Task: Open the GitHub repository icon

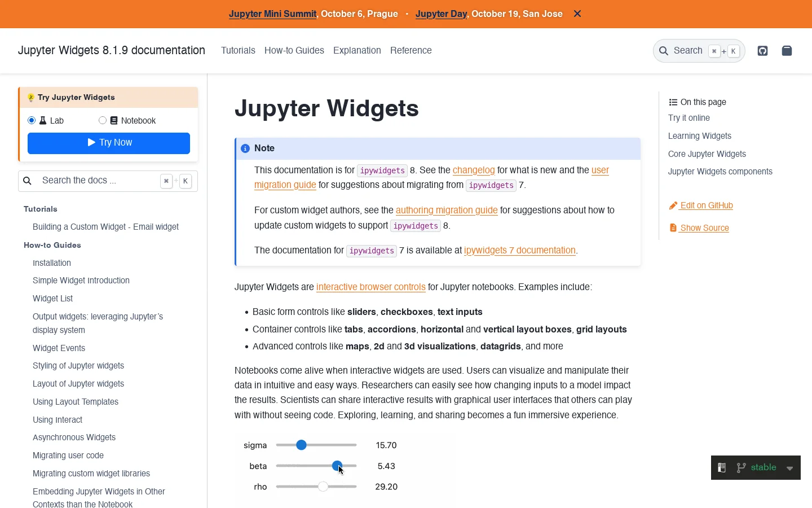Action: 762,51
